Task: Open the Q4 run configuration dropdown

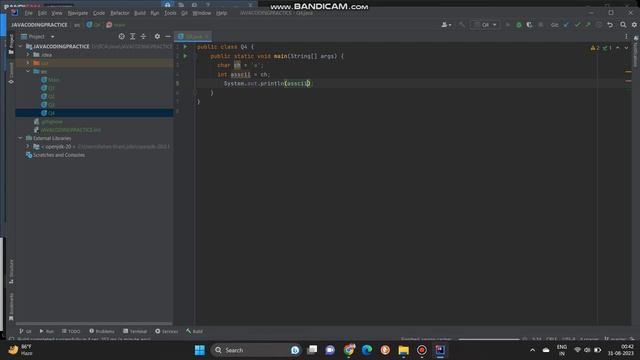Action: pos(485,25)
